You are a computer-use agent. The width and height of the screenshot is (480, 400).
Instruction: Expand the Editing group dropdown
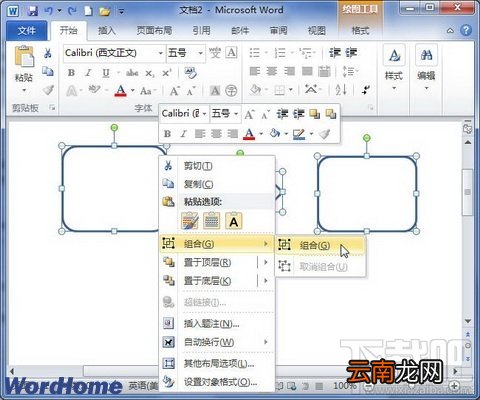tap(426, 88)
